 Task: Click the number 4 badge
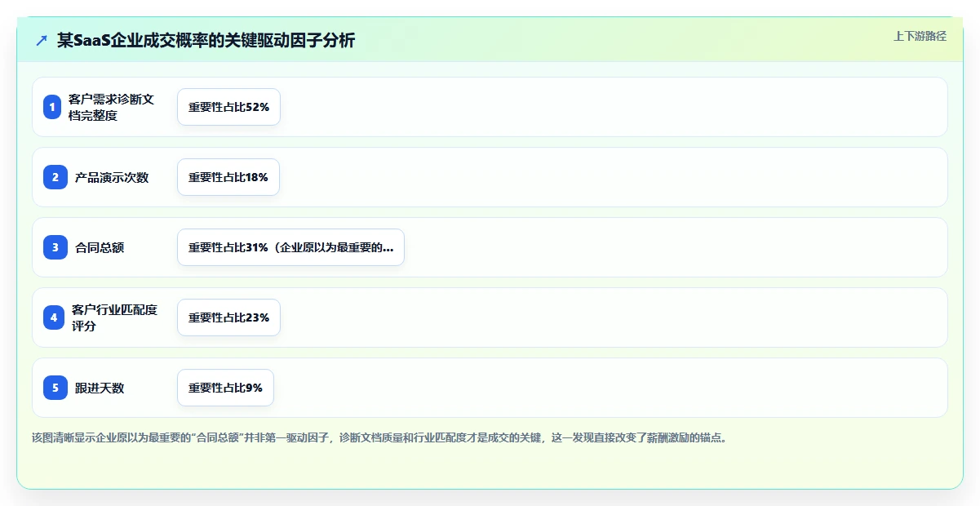[54, 317]
